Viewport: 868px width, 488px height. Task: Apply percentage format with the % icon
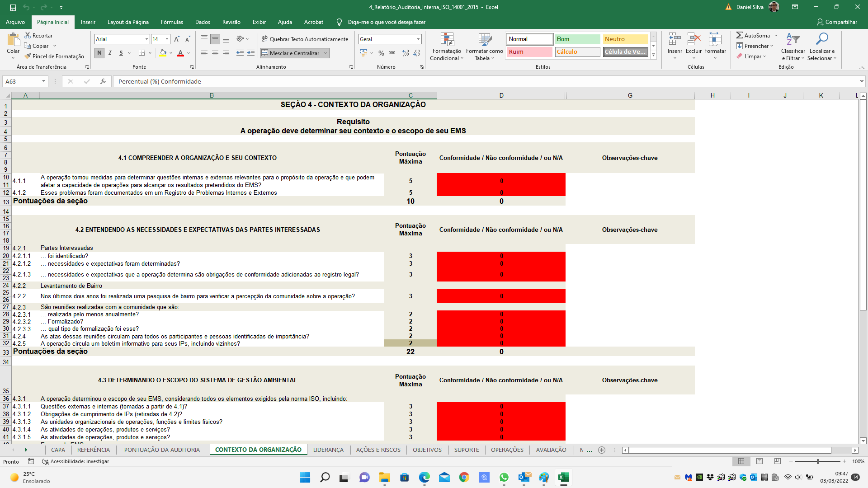381,53
